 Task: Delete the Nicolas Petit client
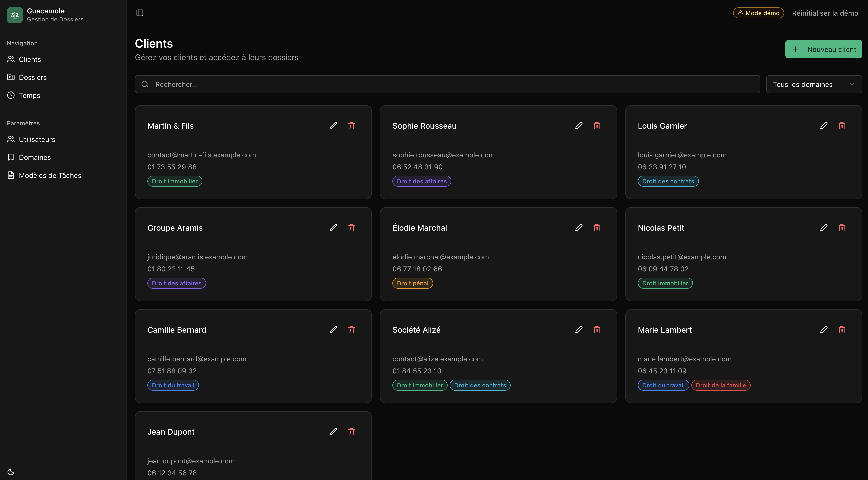[x=841, y=228]
